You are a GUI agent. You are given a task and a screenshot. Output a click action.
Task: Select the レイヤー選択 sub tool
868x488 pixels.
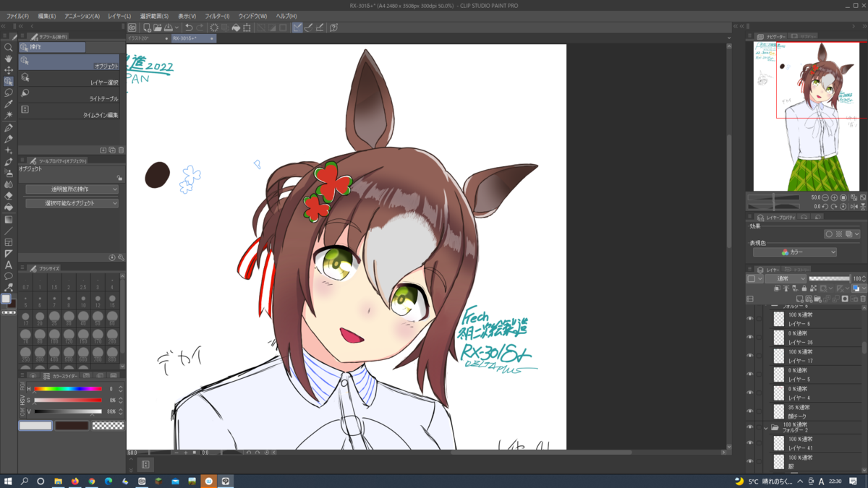70,79
